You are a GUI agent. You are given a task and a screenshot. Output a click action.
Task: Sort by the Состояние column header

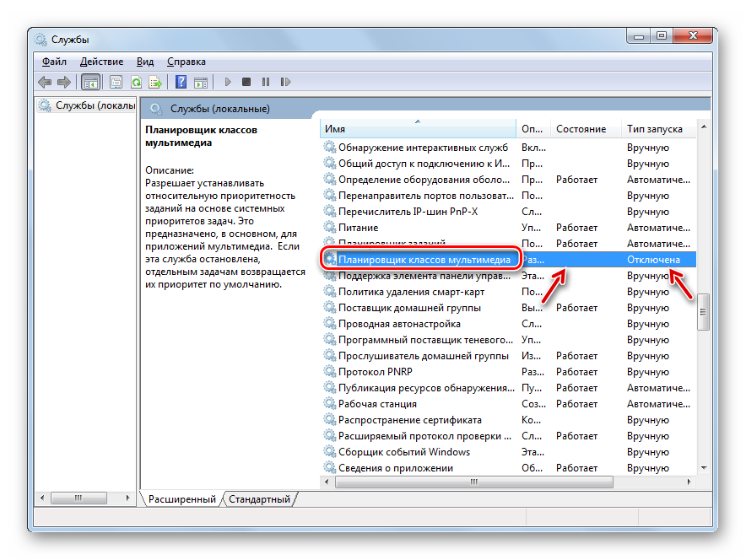(x=586, y=129)
